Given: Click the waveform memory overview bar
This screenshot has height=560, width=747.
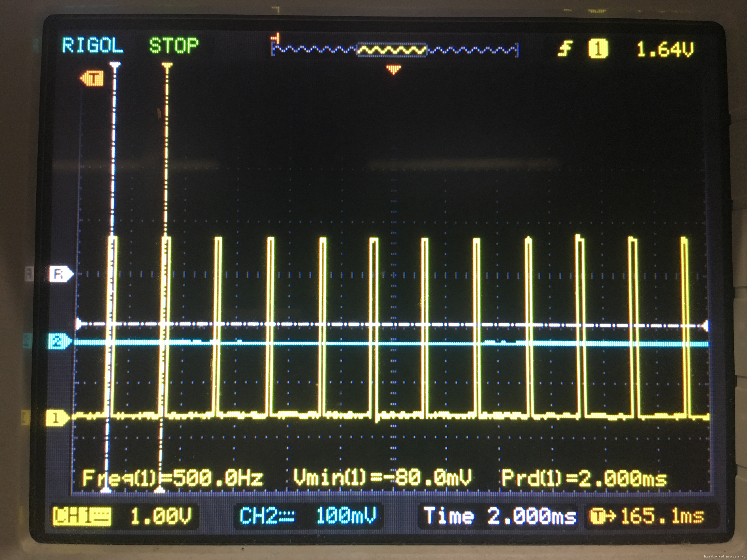Looking at the screenshot, I should (x=394, y=50).
